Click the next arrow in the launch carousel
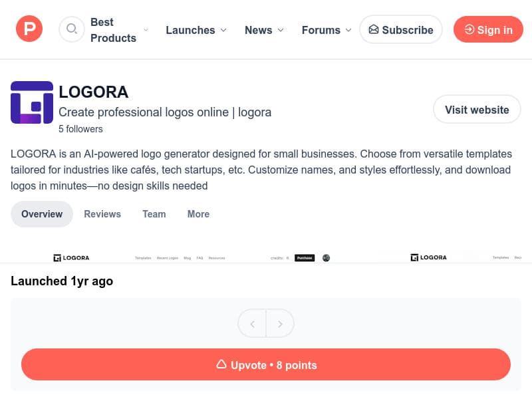The image size is (532, 399). [x=280, y=324]
